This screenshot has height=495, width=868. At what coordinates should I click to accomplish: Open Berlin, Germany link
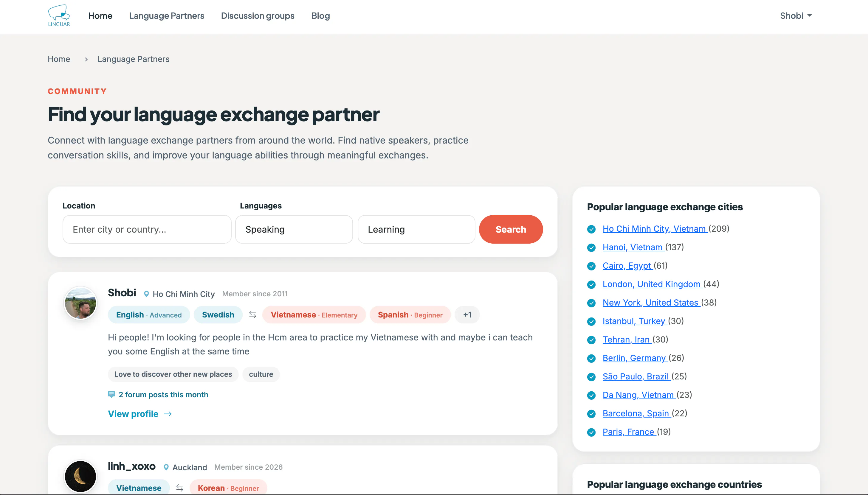[635, 358]
